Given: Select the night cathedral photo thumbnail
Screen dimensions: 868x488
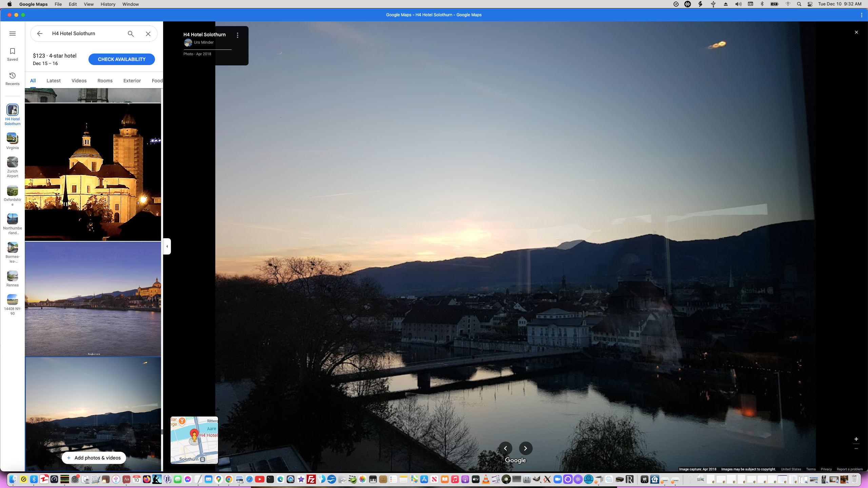Looking at the screenshot, I should click(x=93, y=172).
